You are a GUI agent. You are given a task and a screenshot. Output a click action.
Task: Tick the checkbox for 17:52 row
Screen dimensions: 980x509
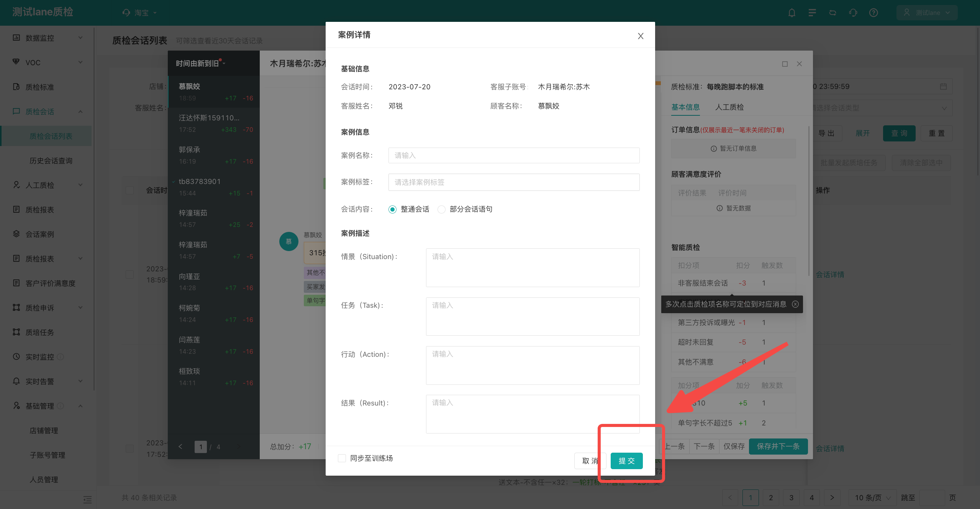(x=130, y=448)
